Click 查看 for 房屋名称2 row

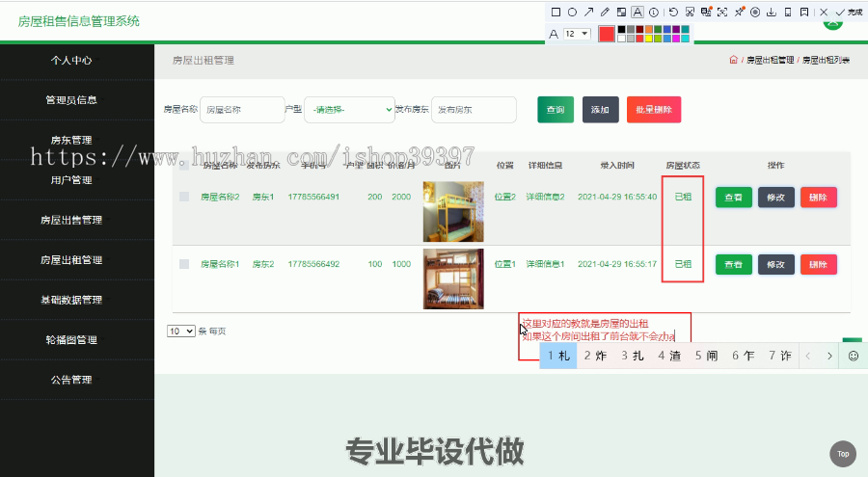click(x=734, y=197)
